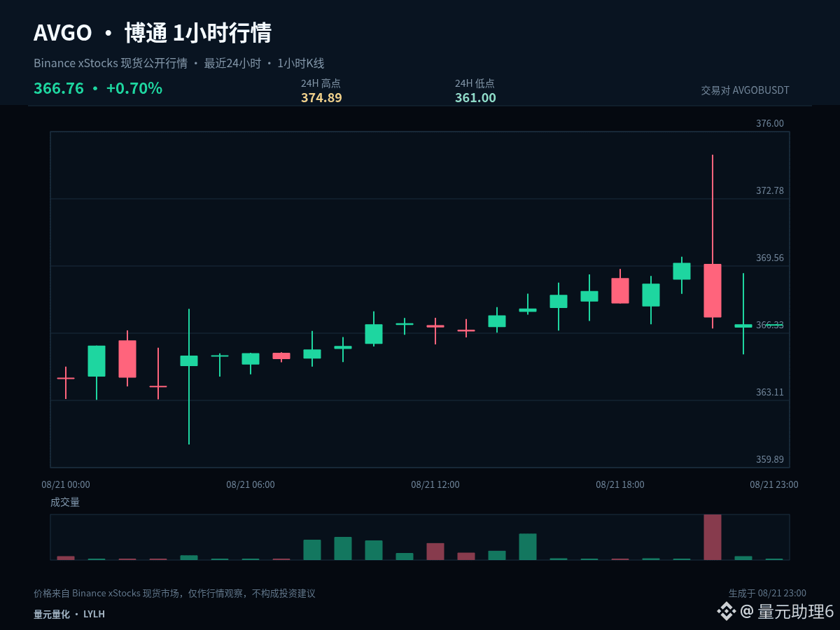Screen dimensions: 840x630
Task: Click the 成交量 volume heading
Action: pyautogui.click(x=65, y=502)
